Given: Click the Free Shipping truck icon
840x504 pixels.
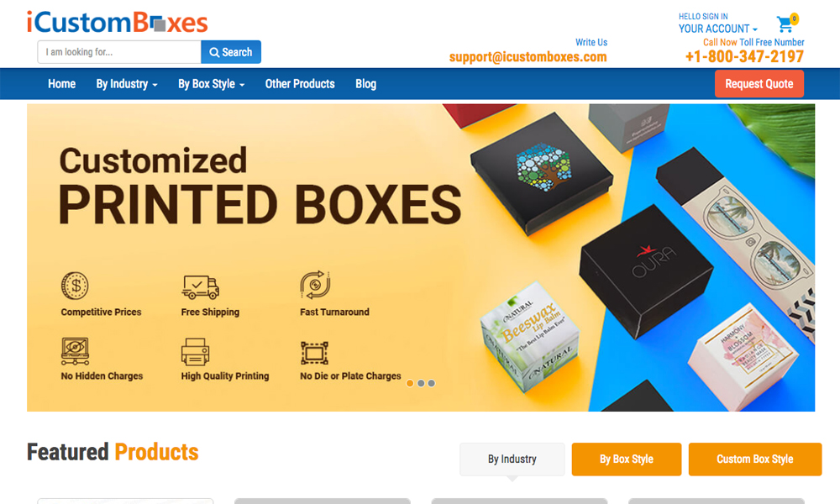Looking at the screenshot, I should tap(201, 287).
